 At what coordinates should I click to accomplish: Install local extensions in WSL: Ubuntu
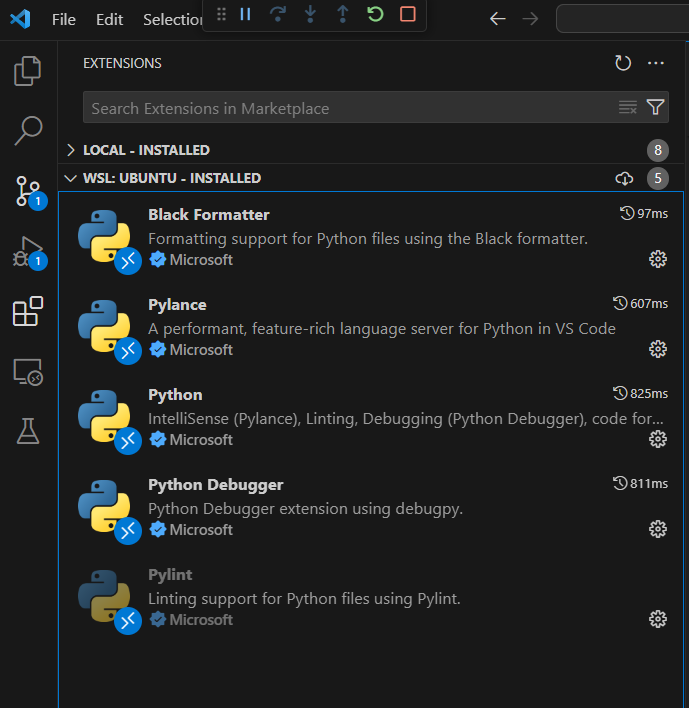624,178
